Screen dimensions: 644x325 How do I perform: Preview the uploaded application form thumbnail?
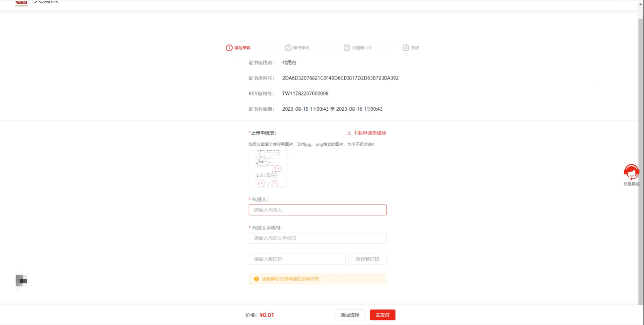[x=267, y=169]
